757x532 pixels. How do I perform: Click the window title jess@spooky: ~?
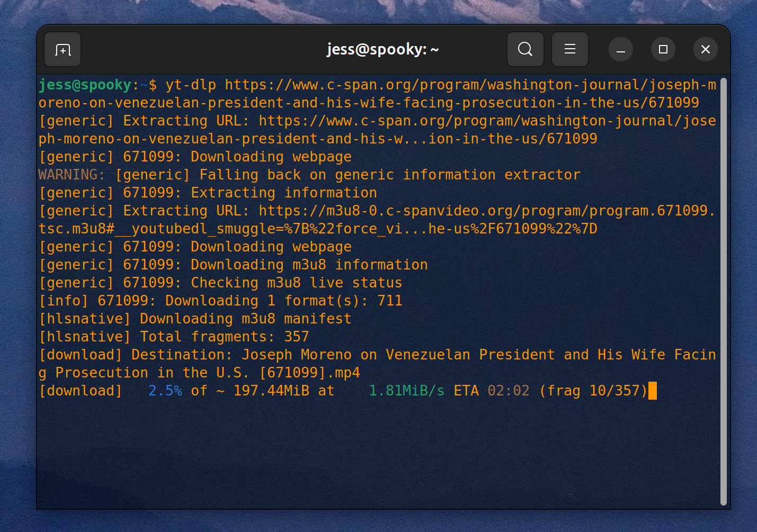click(382, 50)
